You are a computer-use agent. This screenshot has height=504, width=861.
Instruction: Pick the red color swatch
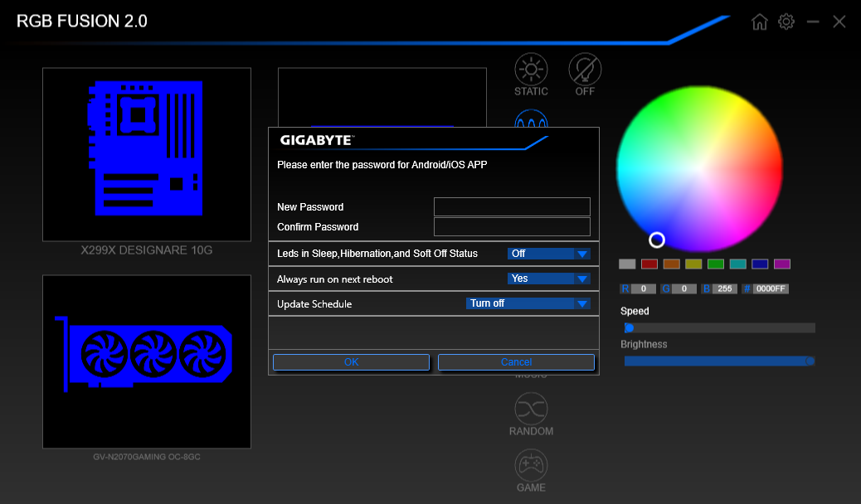point(649,264)
